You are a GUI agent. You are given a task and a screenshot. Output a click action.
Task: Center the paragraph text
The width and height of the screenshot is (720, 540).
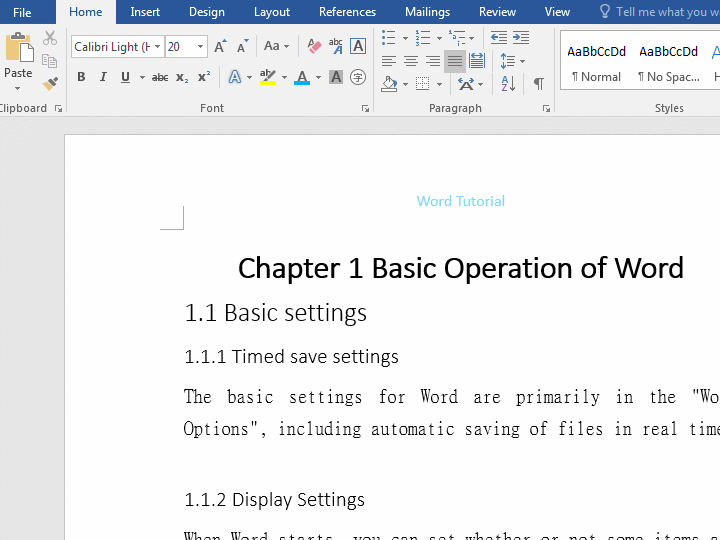pyautogui.click(x=411, y=61)
